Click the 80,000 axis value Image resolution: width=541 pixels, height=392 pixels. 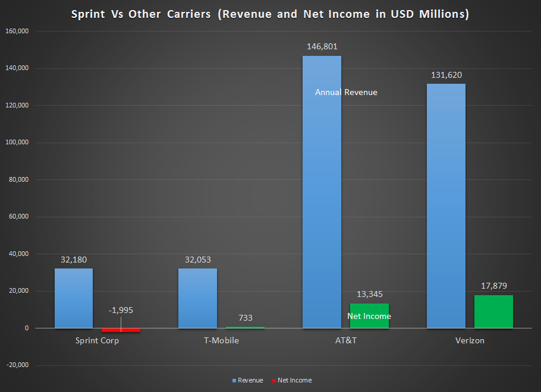coord(18,179)
